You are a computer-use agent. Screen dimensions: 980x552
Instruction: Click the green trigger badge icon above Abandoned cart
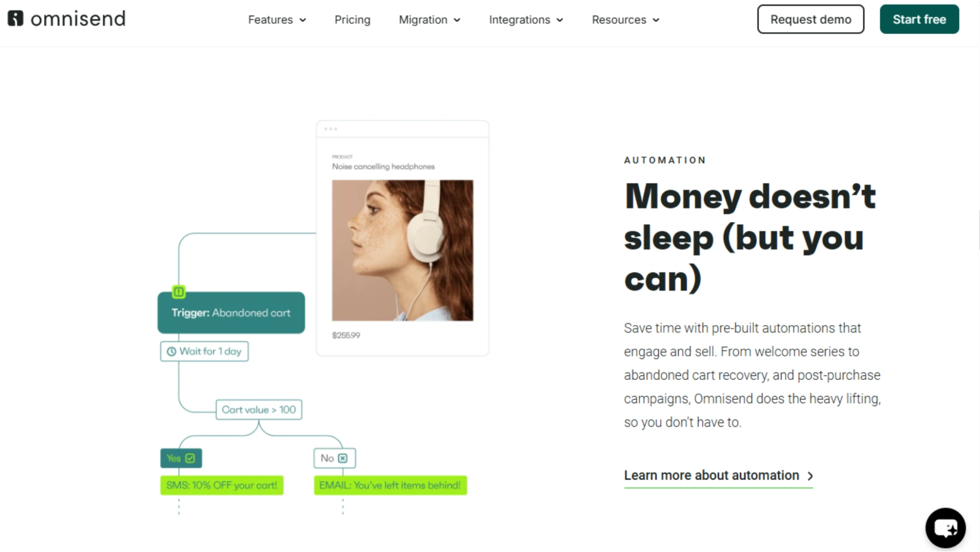pos(179,292)
